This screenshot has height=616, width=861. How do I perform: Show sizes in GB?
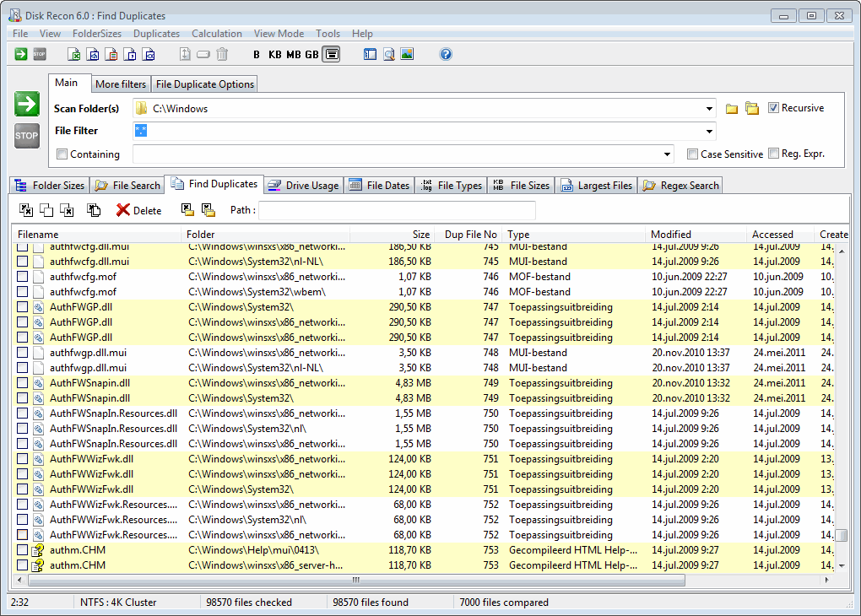pos(311,54)
